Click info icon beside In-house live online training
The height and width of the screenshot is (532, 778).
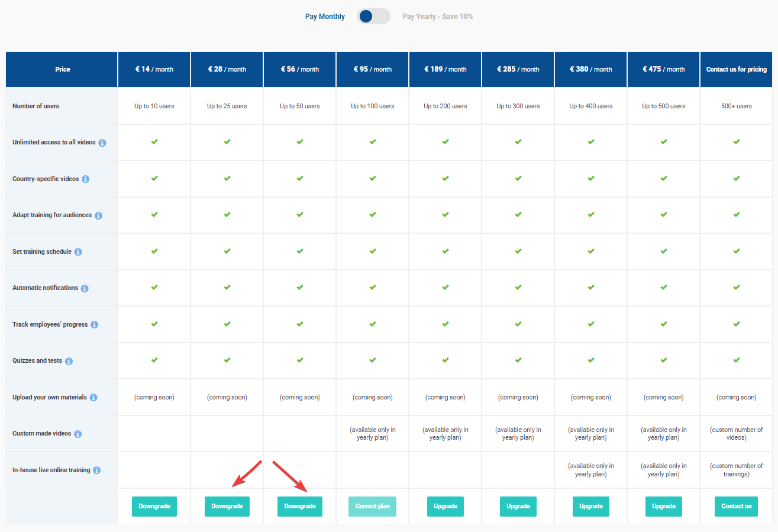point(97,470)
